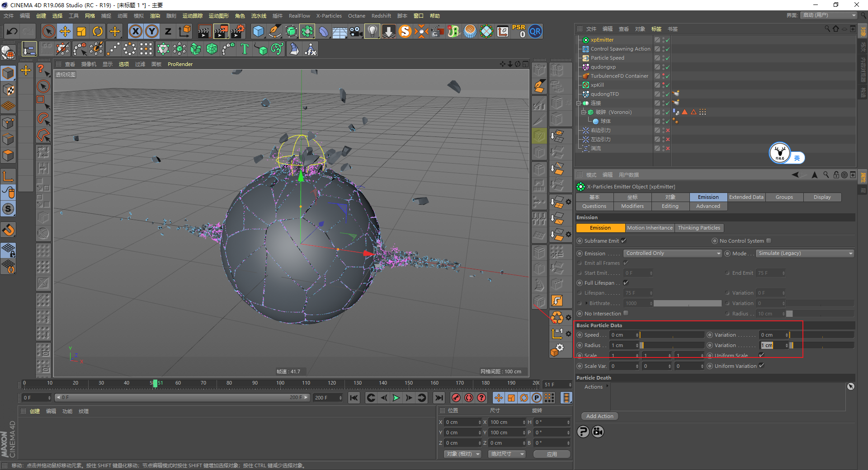
Task: Toggle the No Control System checkbox
Action: [769, 240]
